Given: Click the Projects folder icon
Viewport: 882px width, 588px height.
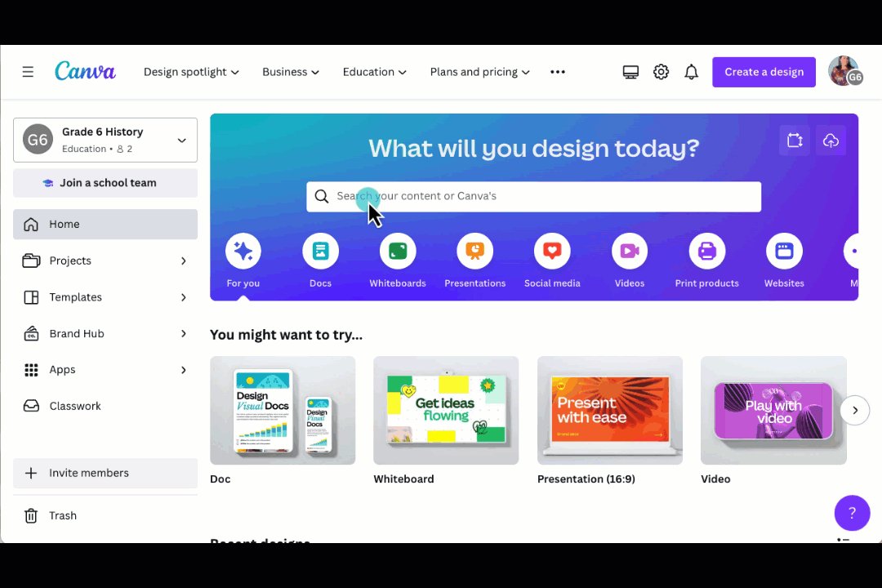Looking at the screenshot, I should pos(31,261).
